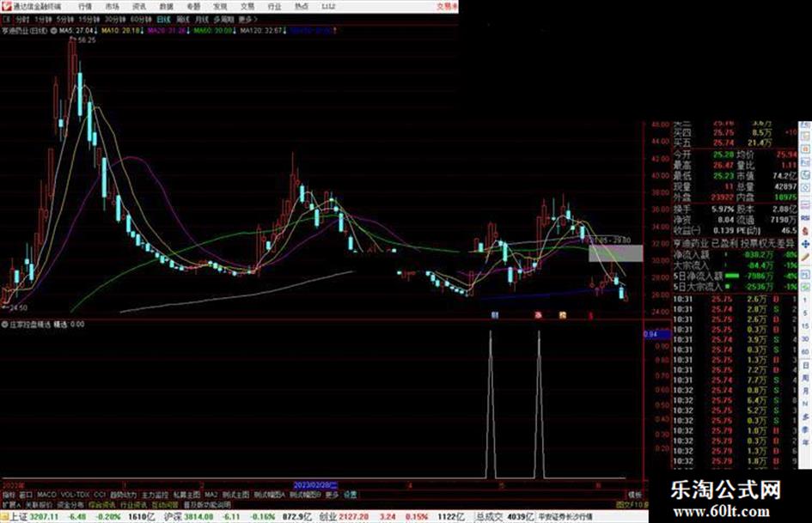This screenshot has width=812, height=523.
Task: Click the highlighted date marker 2023/02/28
Action: [315, 486]
